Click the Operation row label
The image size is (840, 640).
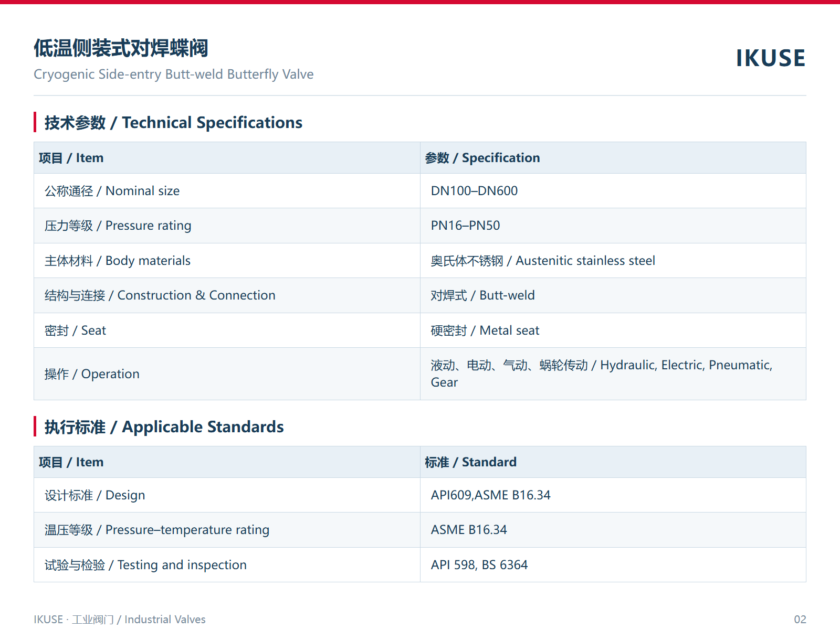point(92,374)
